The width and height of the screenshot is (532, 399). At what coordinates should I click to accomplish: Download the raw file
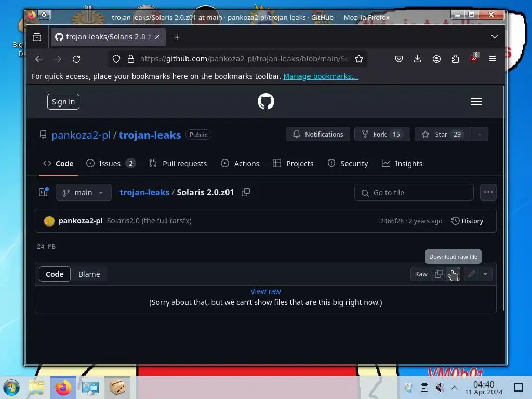pyautogui.click(x=453, y=274)
